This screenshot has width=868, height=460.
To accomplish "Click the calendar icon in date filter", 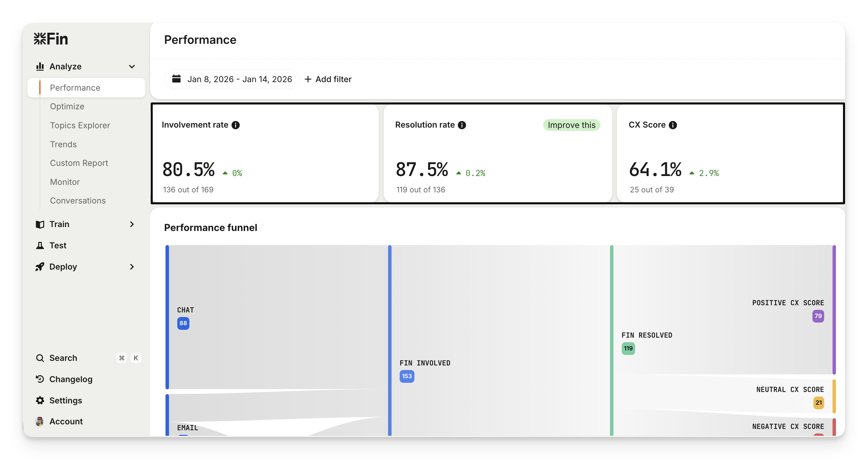I will pyautogui.click(x=176, y=79).
